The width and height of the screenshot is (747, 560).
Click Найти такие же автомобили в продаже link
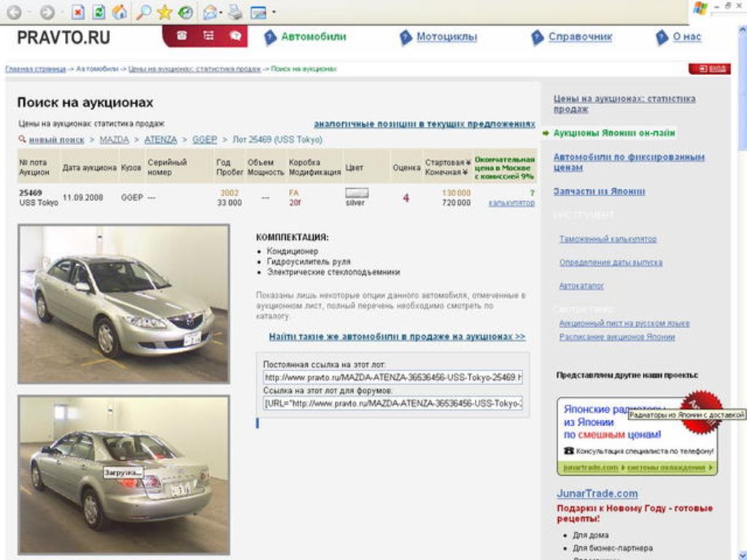pyautogui.click(x=397, y=337)
